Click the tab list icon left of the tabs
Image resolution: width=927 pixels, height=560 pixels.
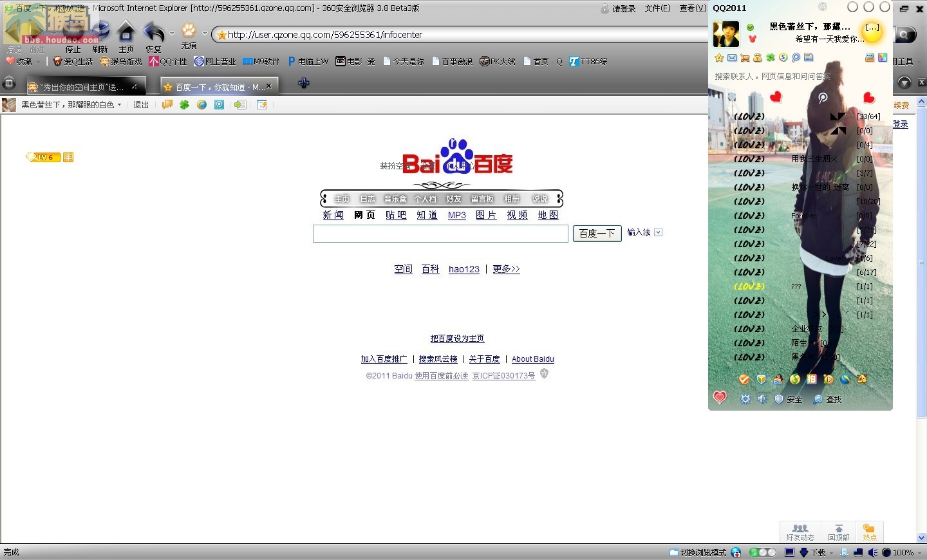(9, 83)
